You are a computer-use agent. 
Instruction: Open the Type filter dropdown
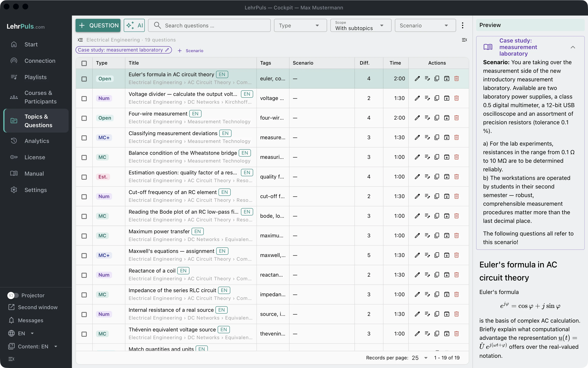pyautogui.click(x=300, y=25)
